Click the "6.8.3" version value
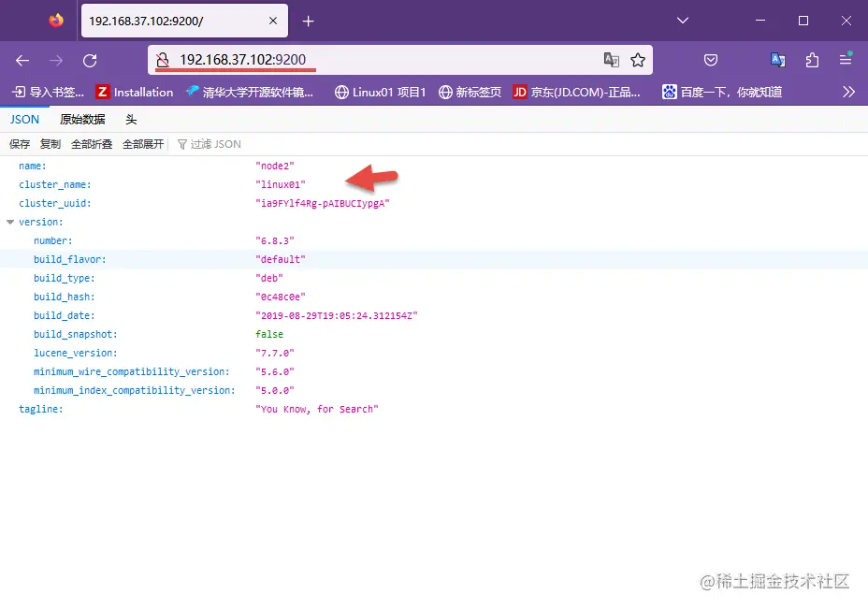Image resolution: width=868 pixels, height=609 pixels. tap(275, 240)
